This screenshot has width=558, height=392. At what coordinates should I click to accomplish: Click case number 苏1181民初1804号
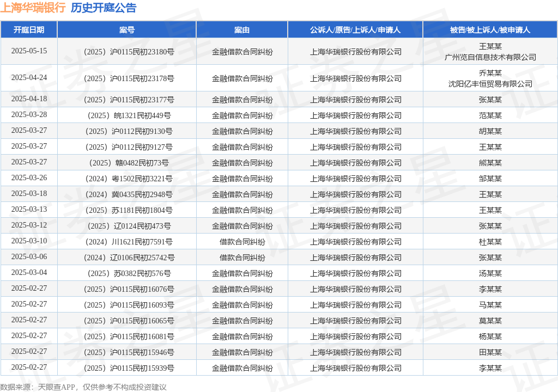[129, 210]
